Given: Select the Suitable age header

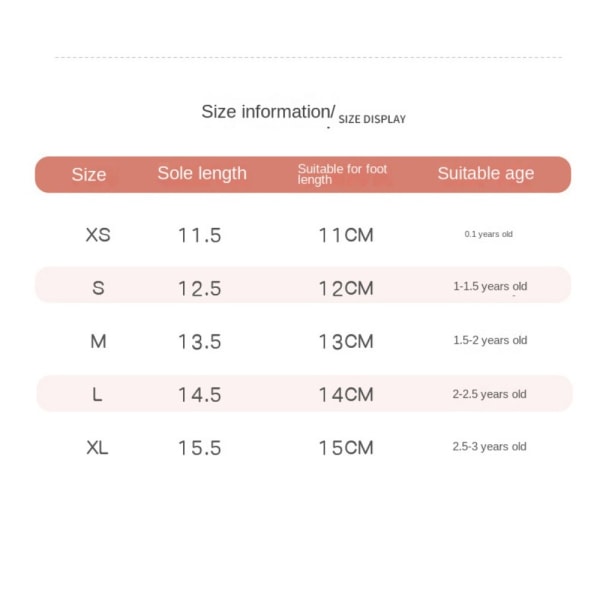Looking at the screenshot, I should pos(486,174).
